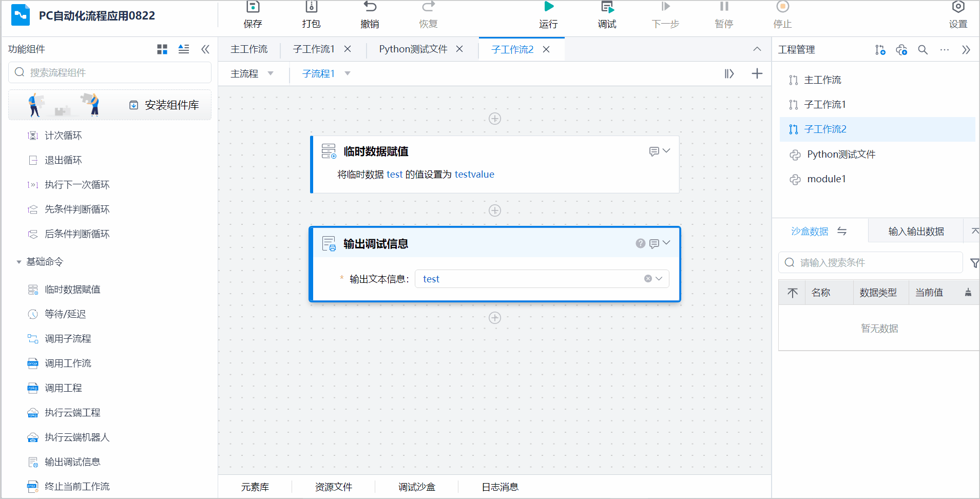
Task: Select 子工作流1 in project tree
Action: [824, 105]
